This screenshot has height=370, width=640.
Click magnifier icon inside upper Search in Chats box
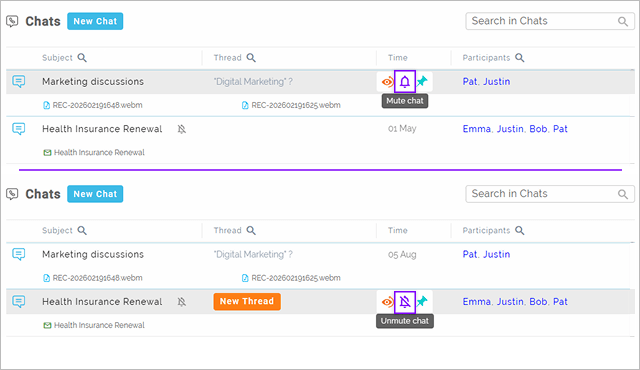coord(622,21)
